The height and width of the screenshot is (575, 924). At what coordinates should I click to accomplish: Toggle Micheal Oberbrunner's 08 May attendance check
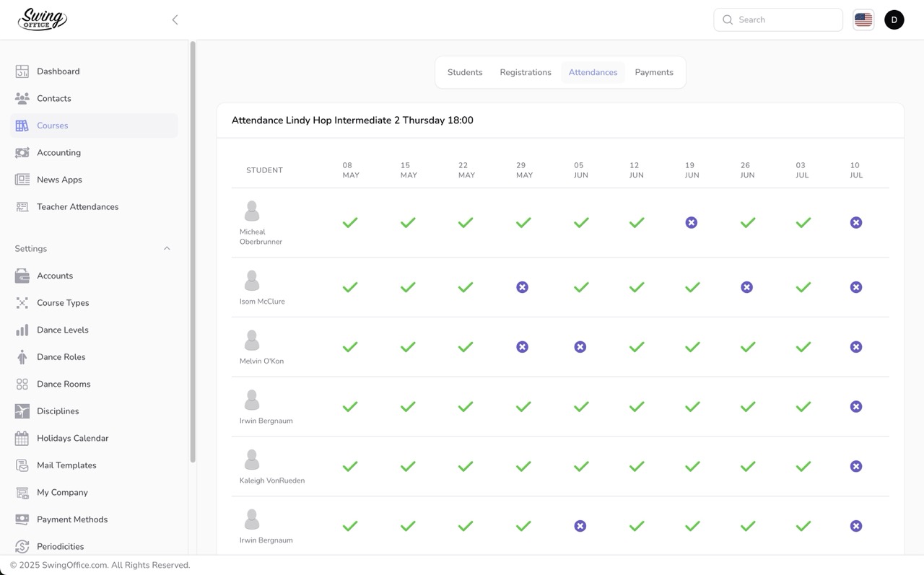pyautogui.click(x=350, y=223)
